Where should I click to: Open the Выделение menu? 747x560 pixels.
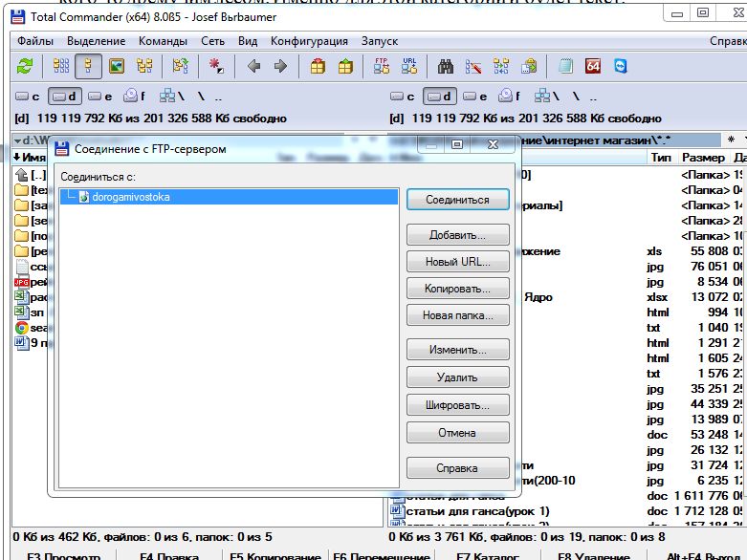pyautogui.click(x=97, y=41)
